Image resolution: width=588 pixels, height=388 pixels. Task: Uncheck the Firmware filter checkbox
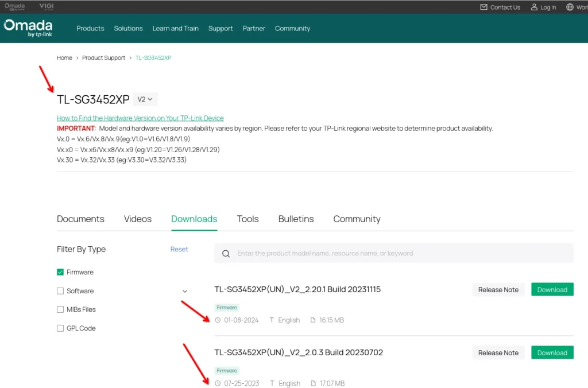(60, 272)
